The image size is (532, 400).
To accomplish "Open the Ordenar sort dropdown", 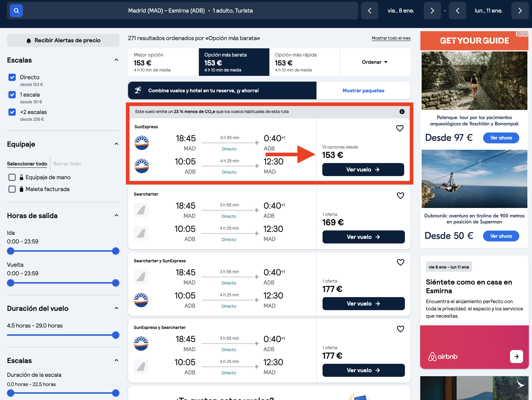I will tap(375, 62).
